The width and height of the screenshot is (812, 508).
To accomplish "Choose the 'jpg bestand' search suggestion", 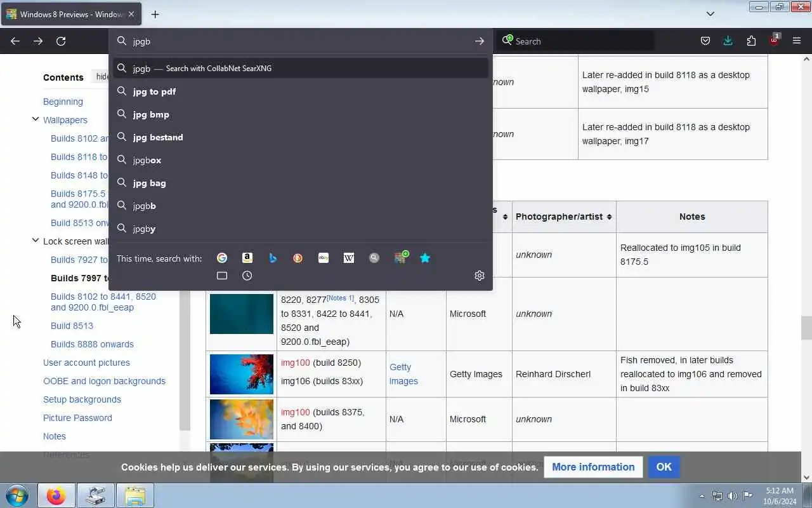I will click(x=301, y=137).
